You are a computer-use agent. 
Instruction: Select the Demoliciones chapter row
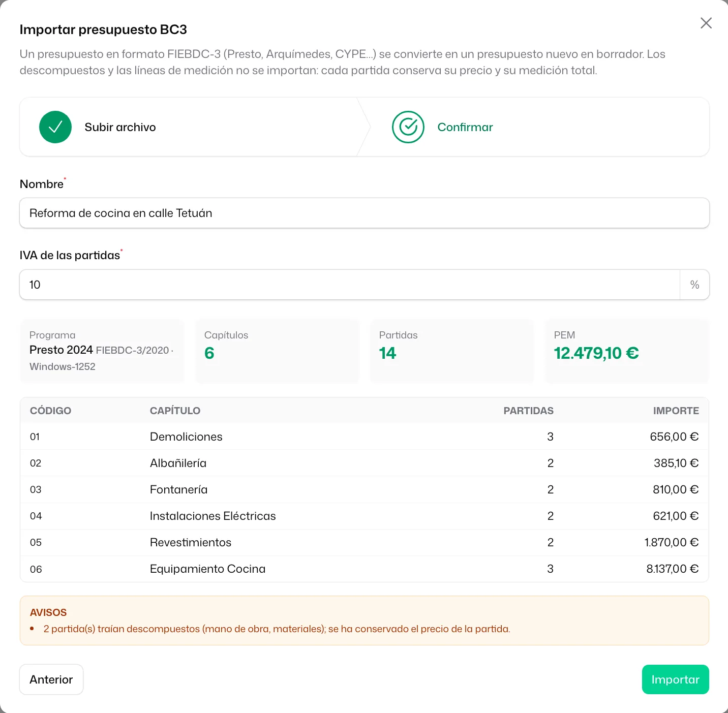coord(365,437)
